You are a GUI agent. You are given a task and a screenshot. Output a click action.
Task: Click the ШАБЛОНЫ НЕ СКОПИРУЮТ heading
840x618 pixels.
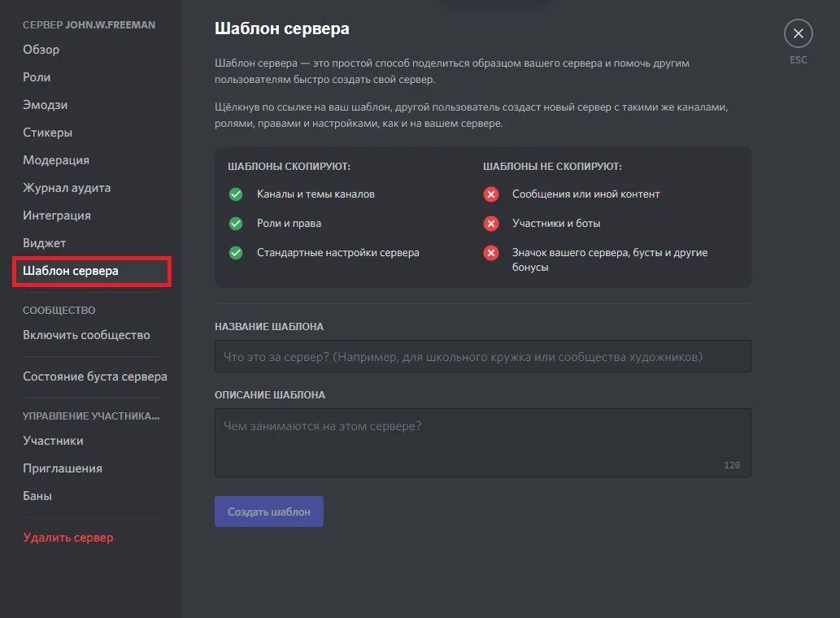(552, 167)
